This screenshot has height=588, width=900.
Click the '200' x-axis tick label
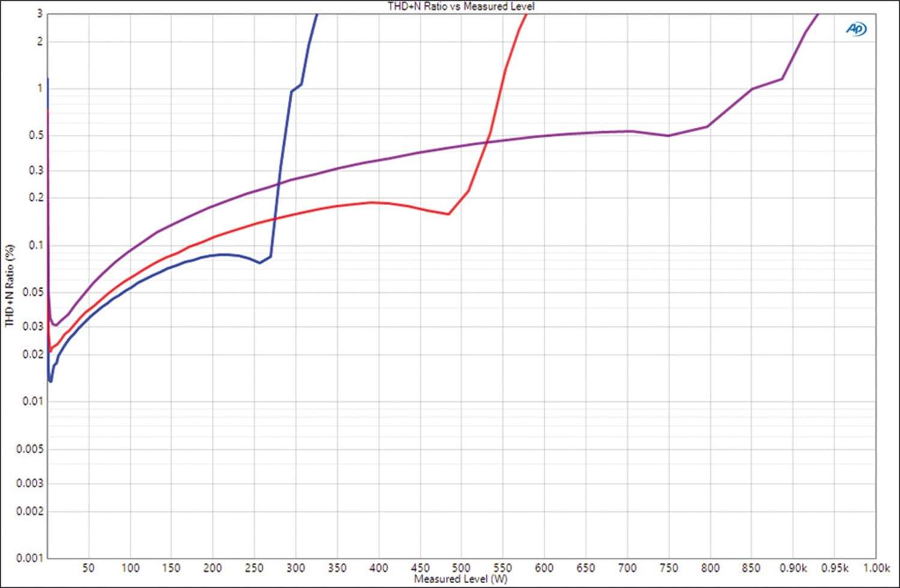[212, 568]
